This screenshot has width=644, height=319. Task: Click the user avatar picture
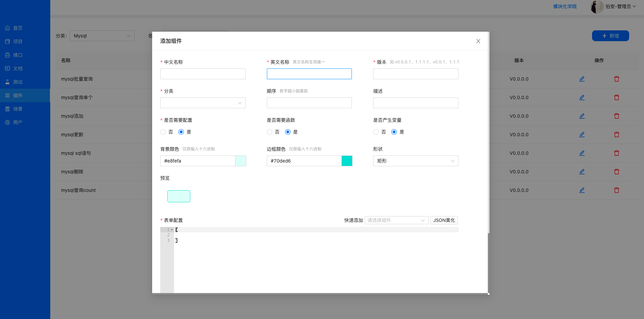click(597, 7)
